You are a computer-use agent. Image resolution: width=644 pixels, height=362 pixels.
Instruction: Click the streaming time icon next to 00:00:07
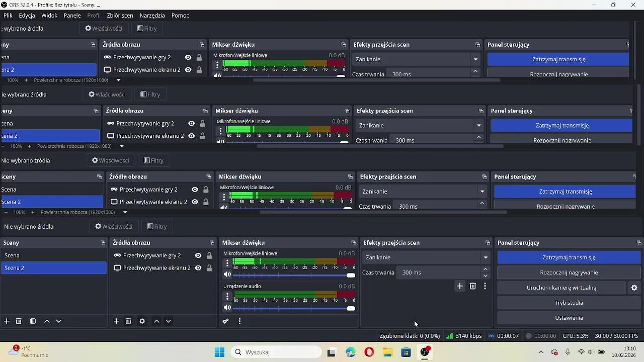pyautogui.click(x=492, y=336)
